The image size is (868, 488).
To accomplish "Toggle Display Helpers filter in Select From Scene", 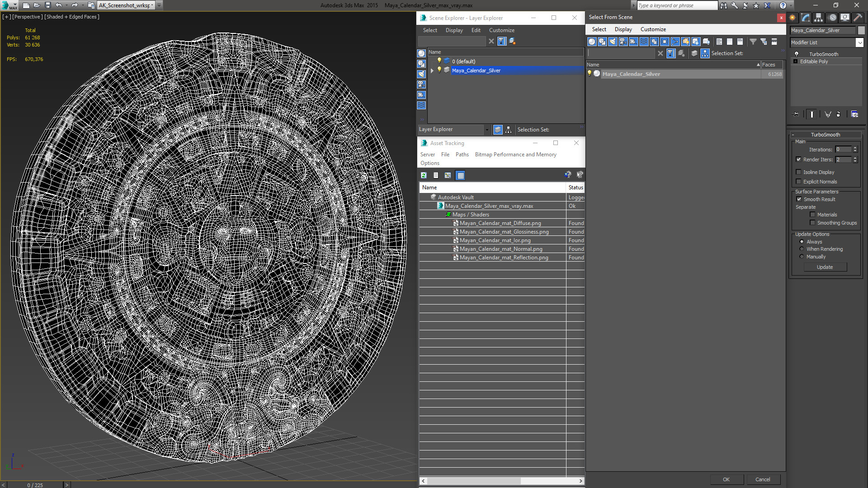I will point(633,42).
